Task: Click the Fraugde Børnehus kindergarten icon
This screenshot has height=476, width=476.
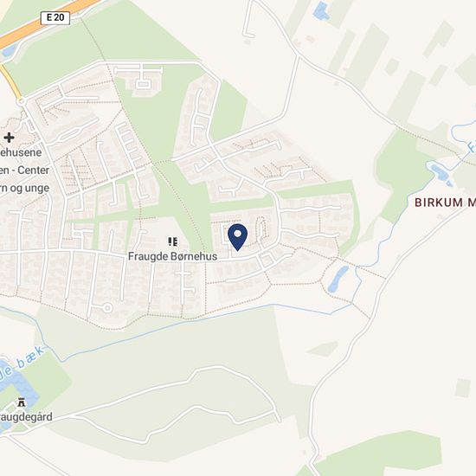Action: [173, 241]
